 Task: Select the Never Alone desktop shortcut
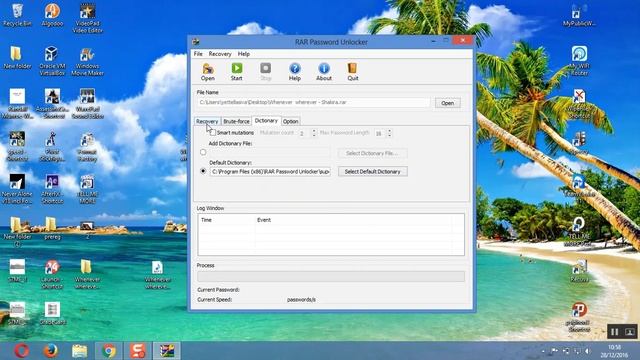17,189
